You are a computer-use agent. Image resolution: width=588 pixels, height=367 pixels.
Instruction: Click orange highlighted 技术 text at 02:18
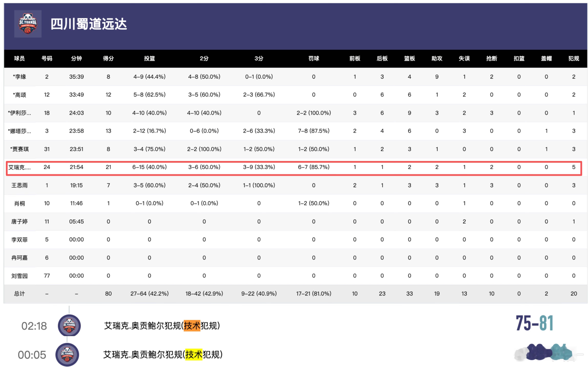(192, 326)
